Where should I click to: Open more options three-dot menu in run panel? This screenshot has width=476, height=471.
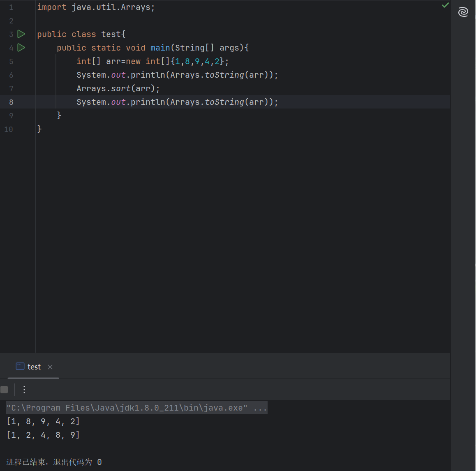click(24, 390)
